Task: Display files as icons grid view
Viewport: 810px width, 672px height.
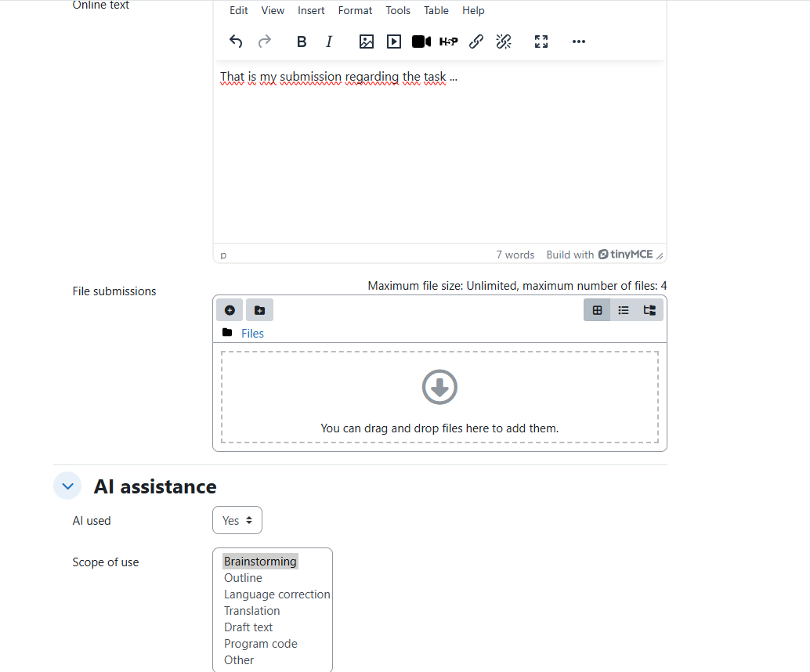Action: (x=597, y=310)
